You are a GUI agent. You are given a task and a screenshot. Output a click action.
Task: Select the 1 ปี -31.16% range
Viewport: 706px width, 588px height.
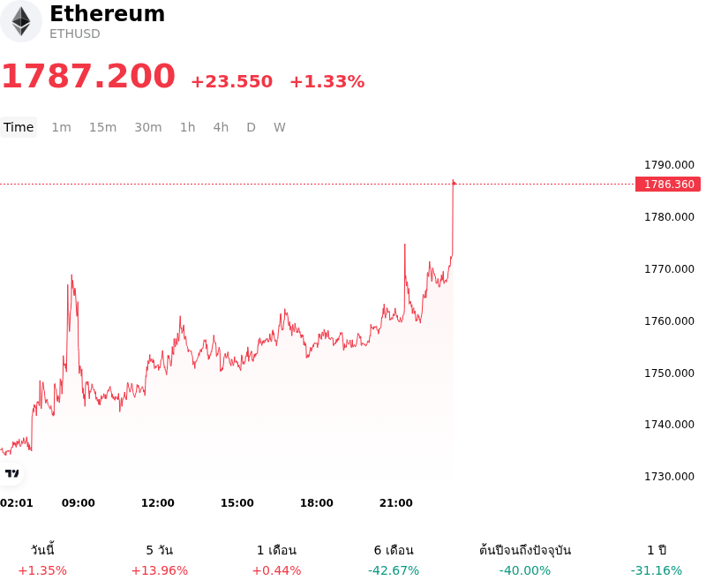(x=657, y=560)
